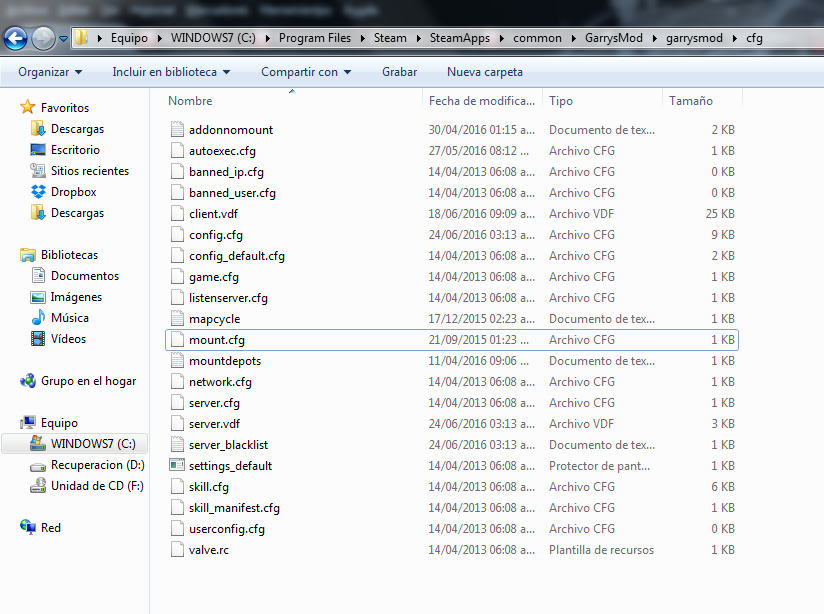
Task: Select the mapcycle text document icon
Action: pyautogui.click(x=177, y=319)
